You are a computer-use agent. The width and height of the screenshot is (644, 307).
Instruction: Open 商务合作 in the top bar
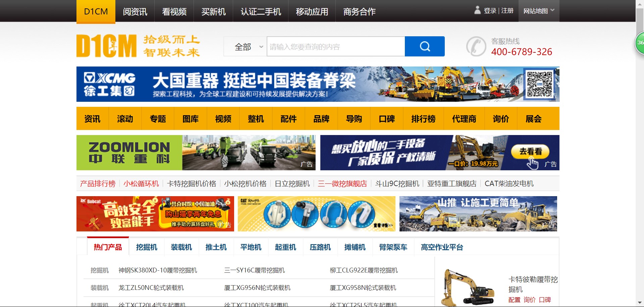click(359, 11)
